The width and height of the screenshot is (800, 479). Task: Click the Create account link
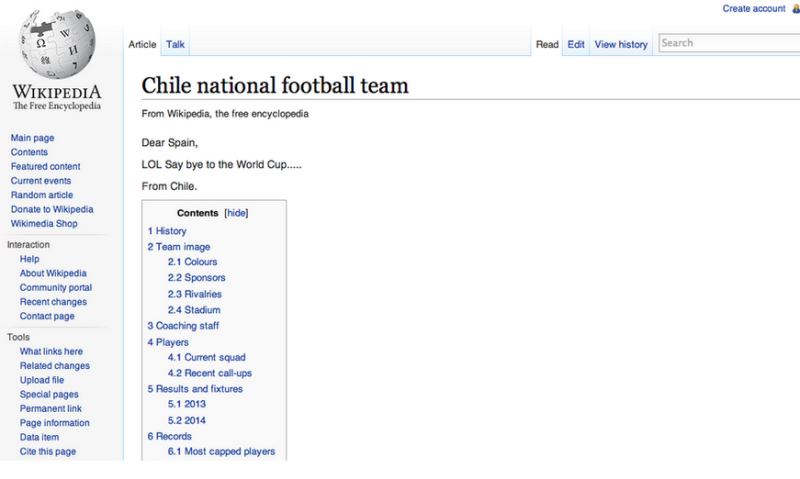pos(754,9)
